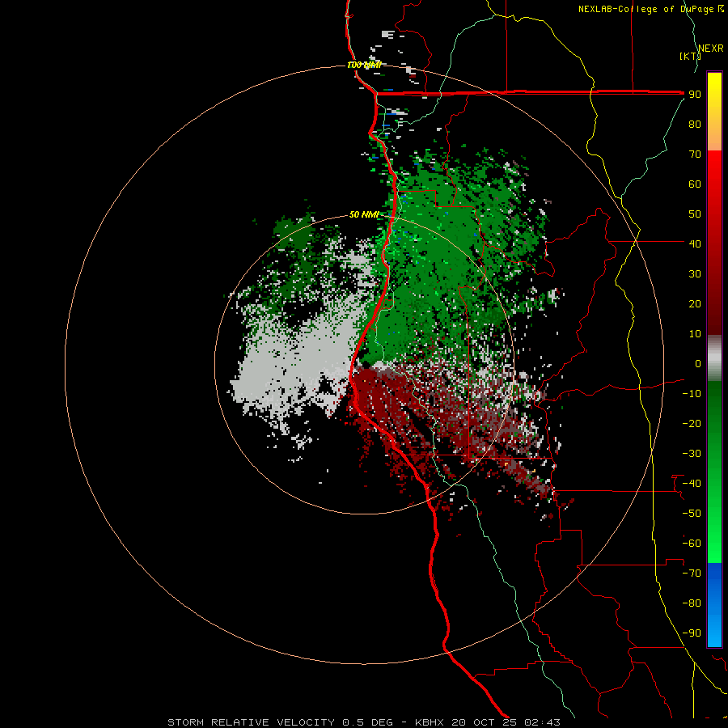Click the -90 value on the color scale

coord(692,633)
